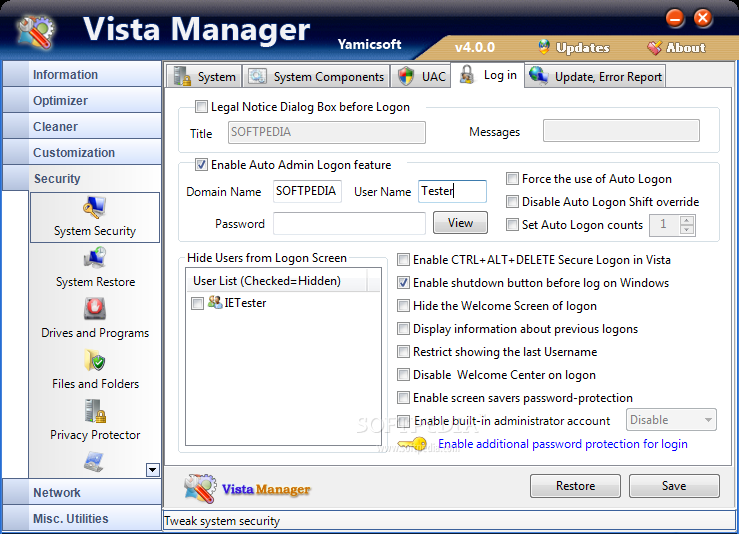Minimize the Vista Manager window

pos(675,18)
